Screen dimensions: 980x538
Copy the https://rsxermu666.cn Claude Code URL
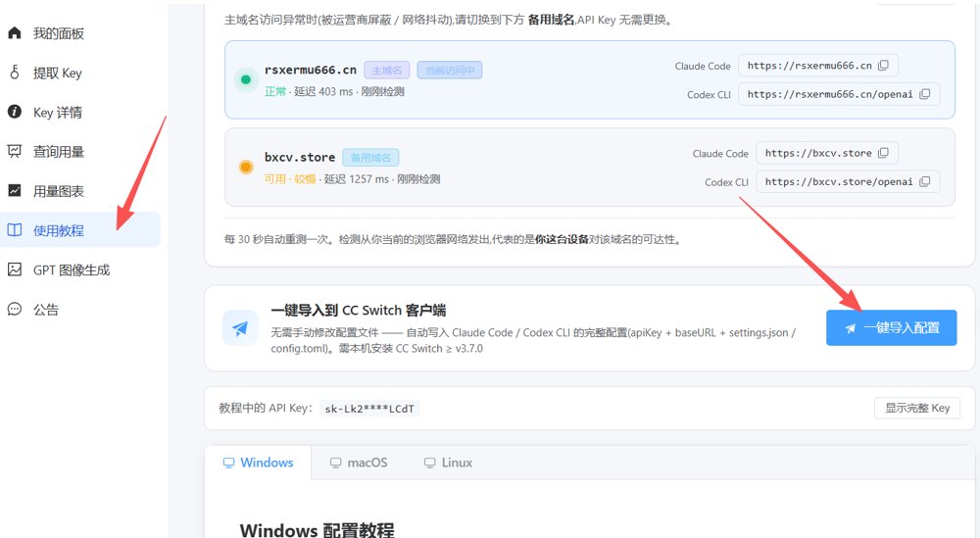click(883, 66)
